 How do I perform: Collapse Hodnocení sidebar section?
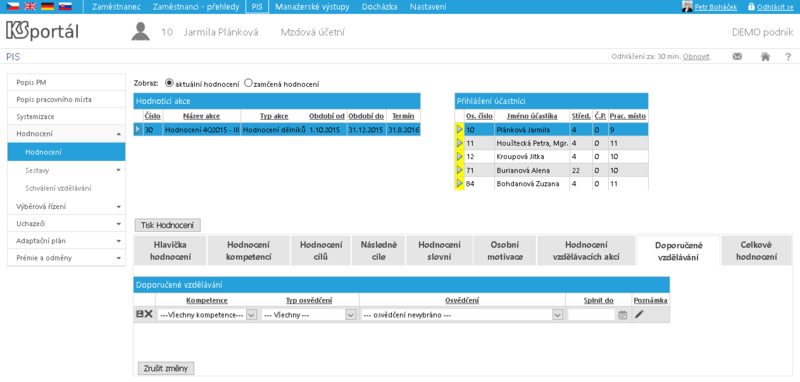point(118,134)
